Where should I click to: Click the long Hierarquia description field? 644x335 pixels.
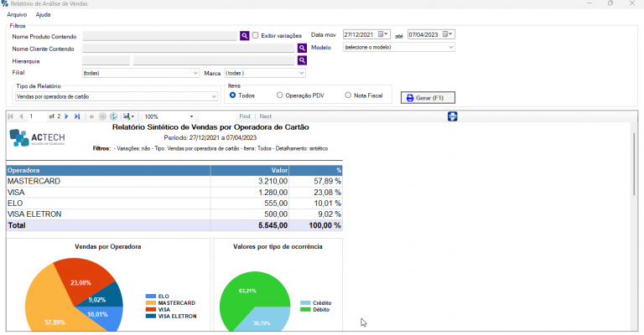coord(214,60)
